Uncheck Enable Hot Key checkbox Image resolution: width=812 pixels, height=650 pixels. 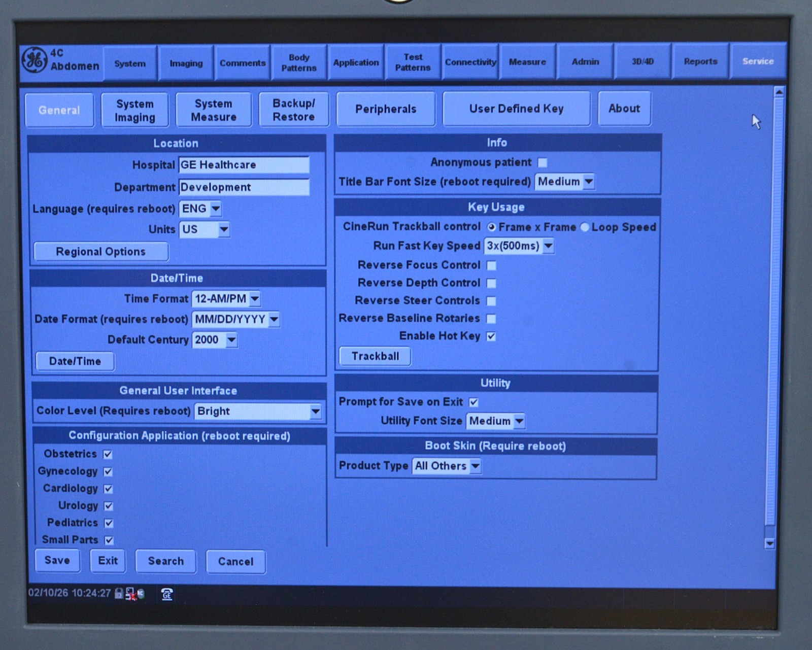click(491, 336)
